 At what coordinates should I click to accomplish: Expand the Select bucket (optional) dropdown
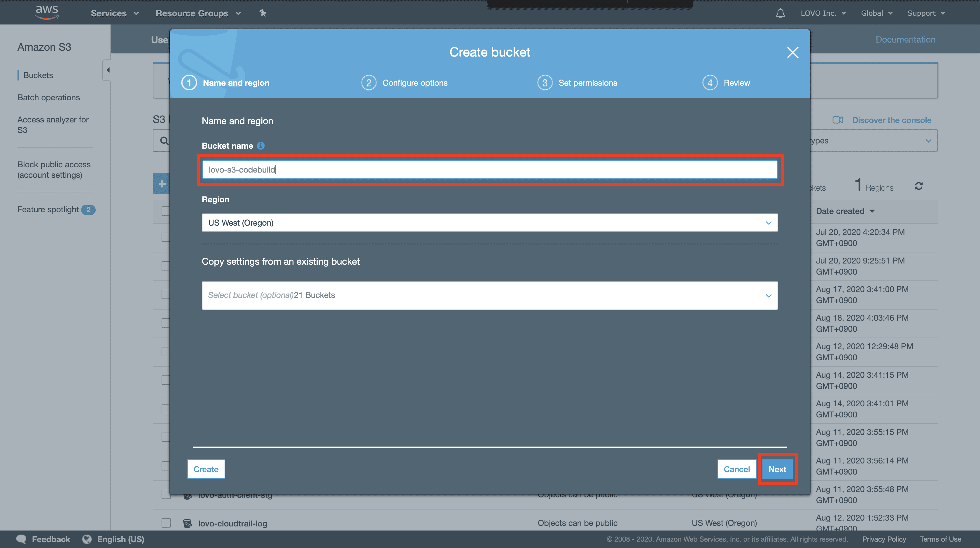click(490, 296)
